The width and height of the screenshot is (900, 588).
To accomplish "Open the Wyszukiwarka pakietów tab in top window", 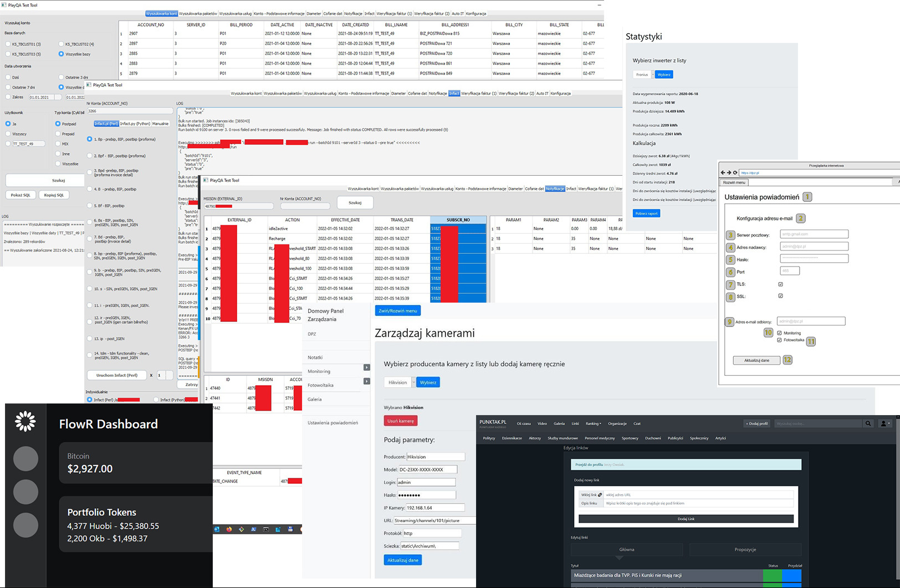I will coord(198,13).
